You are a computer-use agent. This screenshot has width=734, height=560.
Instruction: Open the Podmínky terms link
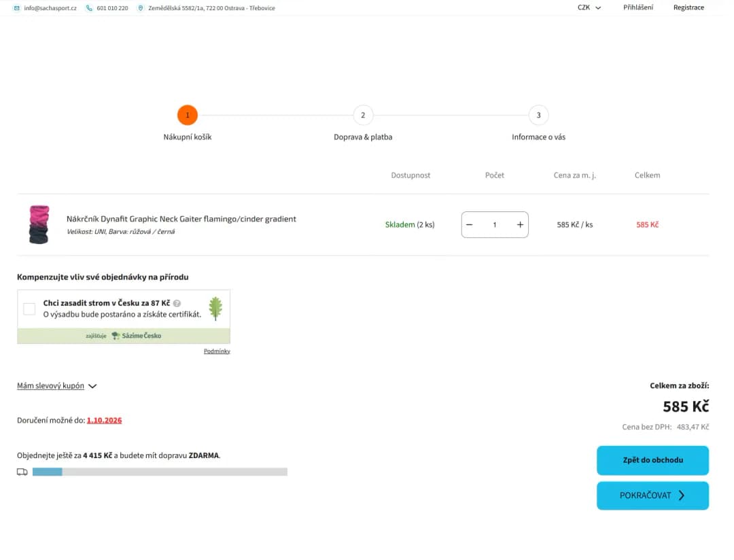(x=217, y=351)
